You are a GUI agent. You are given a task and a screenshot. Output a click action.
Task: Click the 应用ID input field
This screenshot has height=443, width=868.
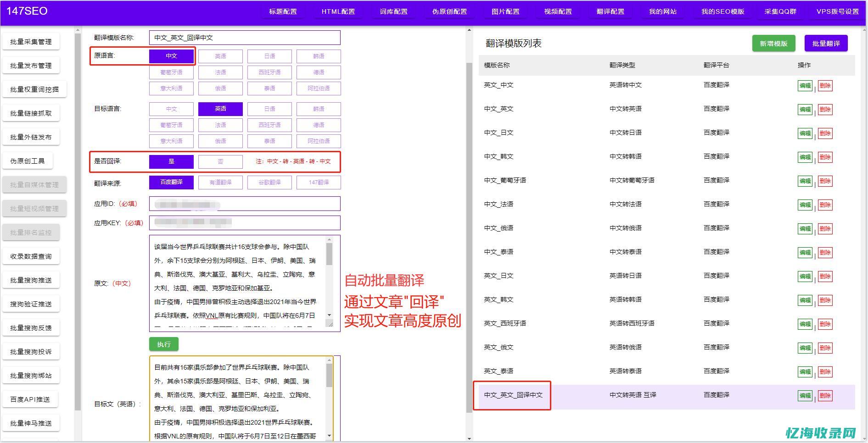pos(245,203)
